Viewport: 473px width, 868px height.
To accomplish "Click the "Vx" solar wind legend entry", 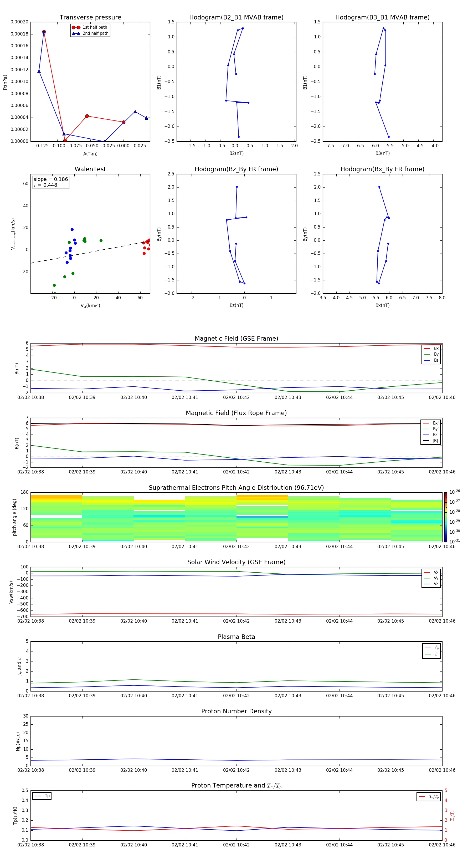I will tap(431, 572).
